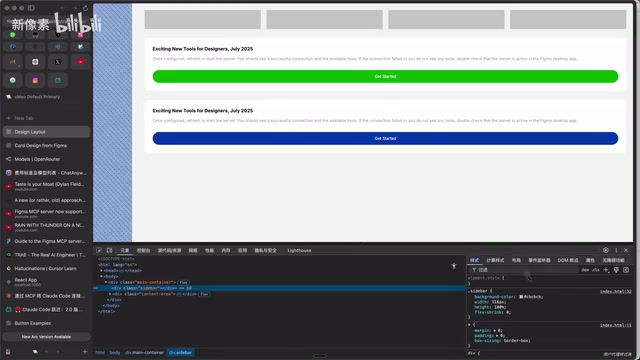Open the index.html:11 source link
640x360 pixels.
[616, 325]
